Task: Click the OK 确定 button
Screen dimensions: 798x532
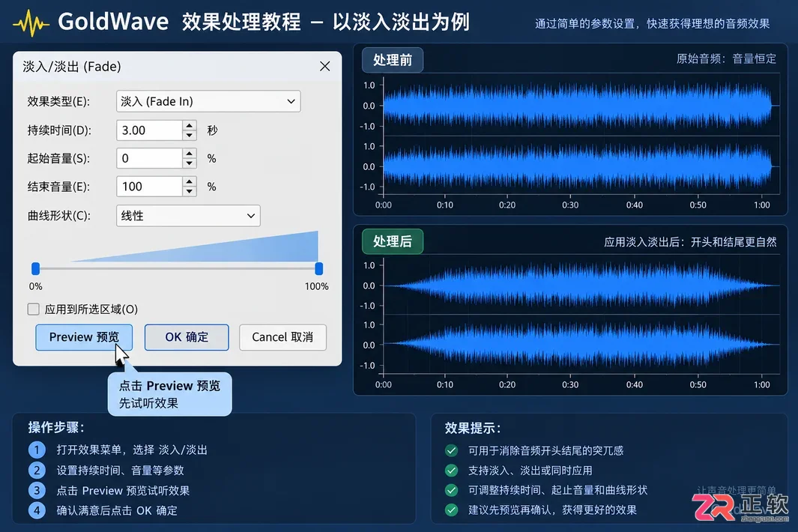Action: 187,337
